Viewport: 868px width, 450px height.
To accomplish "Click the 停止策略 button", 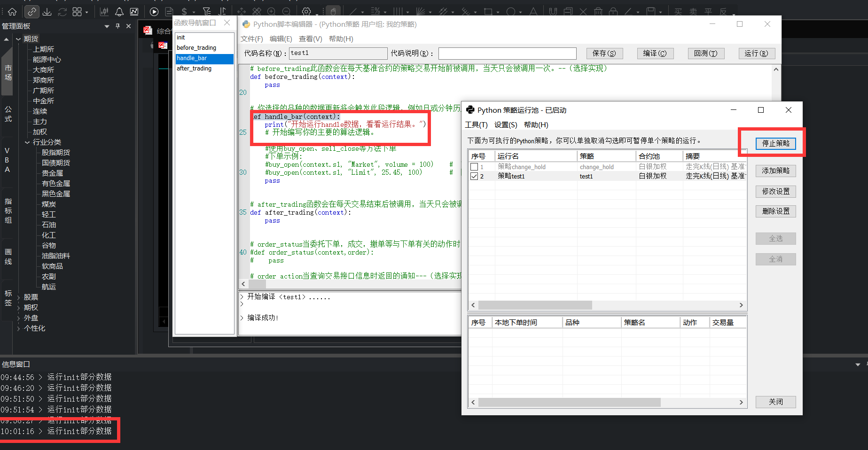I will pyautogui.click(x=776, y=144).
